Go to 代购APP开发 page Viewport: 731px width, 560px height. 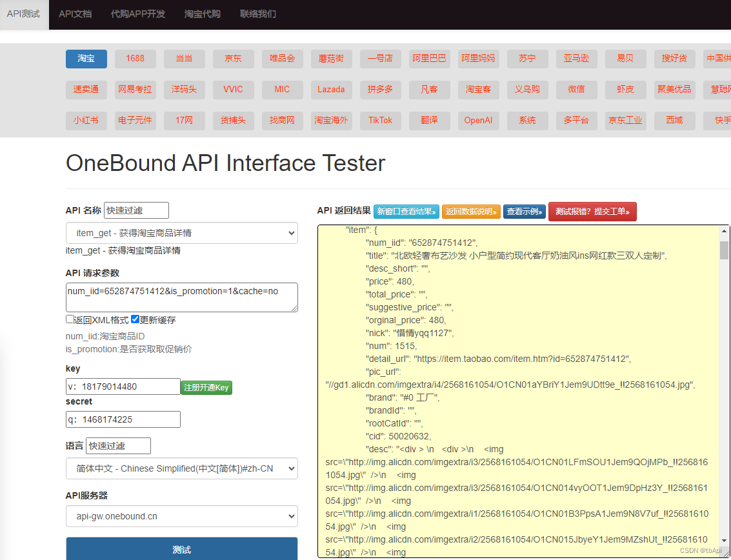(x=138, y=14)
